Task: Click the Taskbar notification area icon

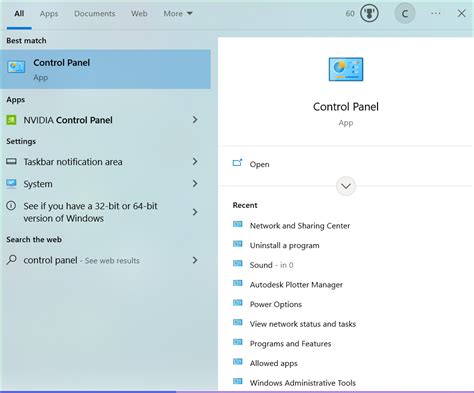Action: 11,162
